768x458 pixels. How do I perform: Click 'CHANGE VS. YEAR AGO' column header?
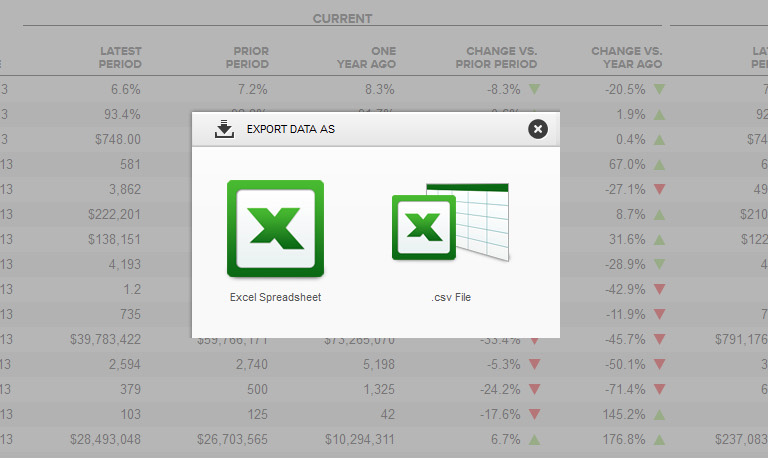(626, 57)
